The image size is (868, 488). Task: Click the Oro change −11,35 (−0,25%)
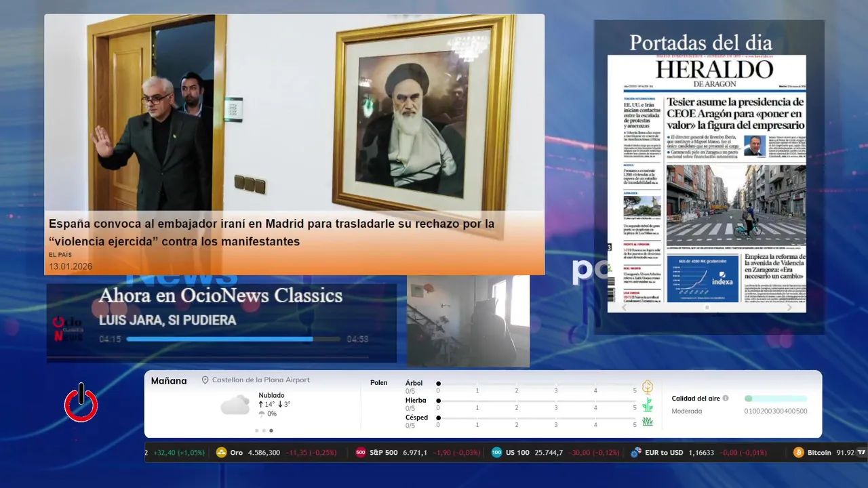point(311,452)
